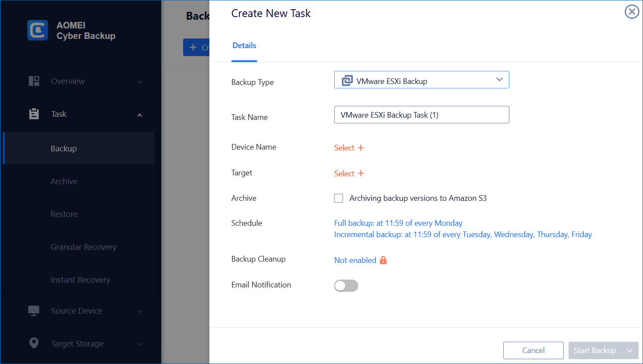Enable archiving backup versions to Amazon S3
Image resolution: width=643 pixels, height=364 pixels.
coord(339,198)
